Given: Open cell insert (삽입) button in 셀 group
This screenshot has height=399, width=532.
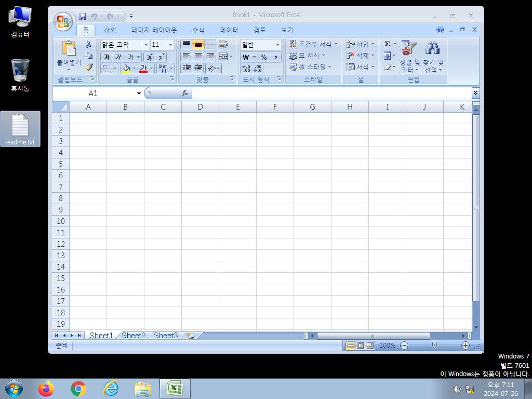Looking at the screenshot, I should point(360,44).
